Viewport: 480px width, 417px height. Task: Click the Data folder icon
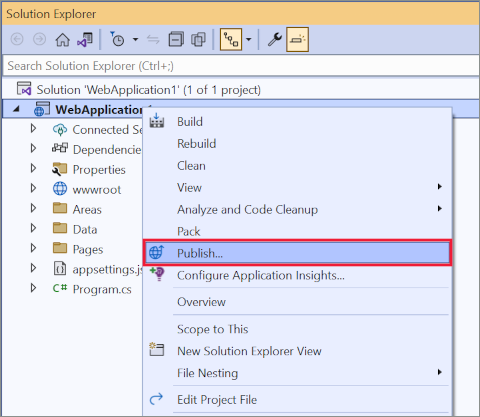coord(60,228)
